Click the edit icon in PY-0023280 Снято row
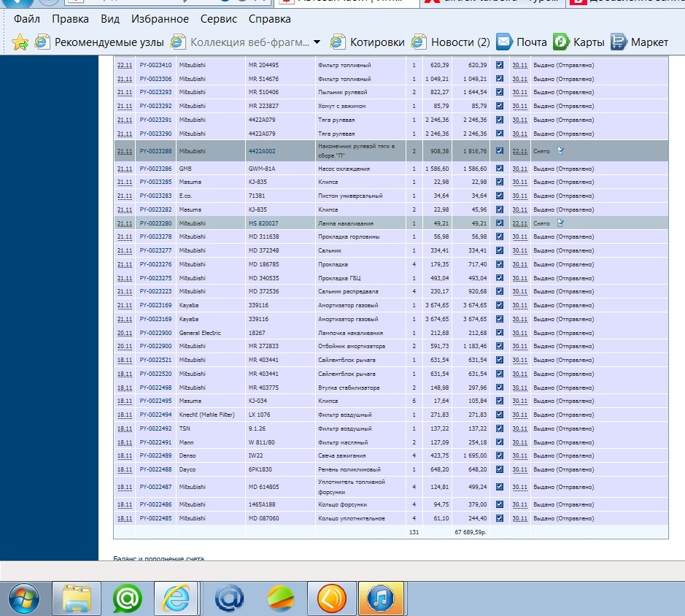 pyautogui.click(x=560, y=223)
